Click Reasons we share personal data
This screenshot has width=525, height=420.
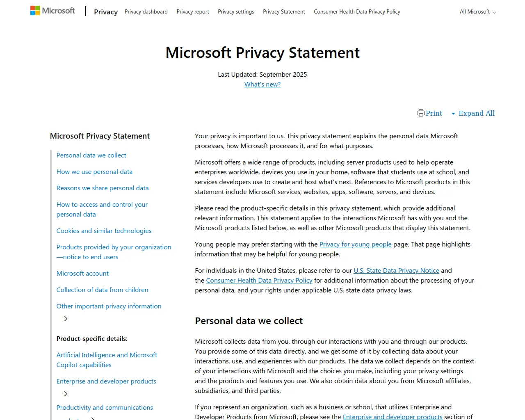point(103,188)
